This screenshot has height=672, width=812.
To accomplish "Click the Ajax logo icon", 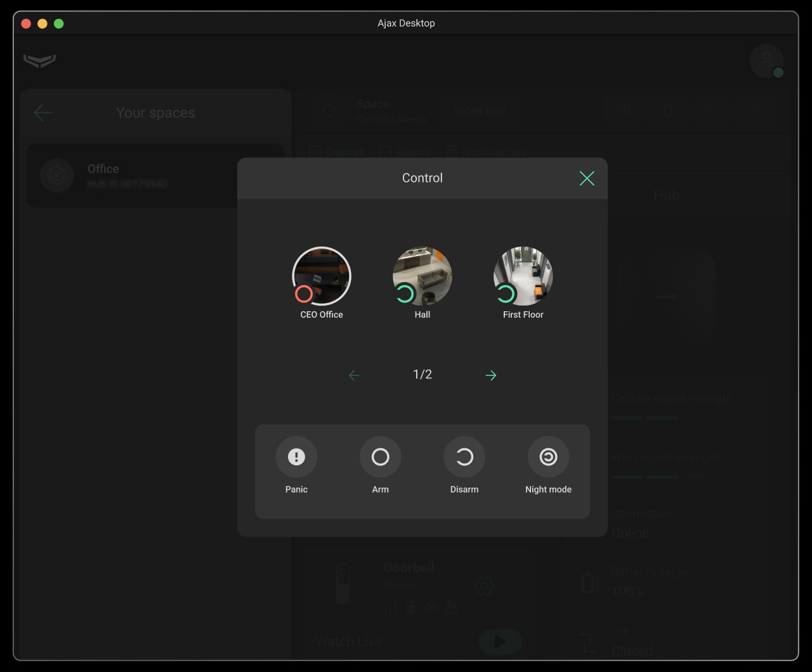I will 39,61.
